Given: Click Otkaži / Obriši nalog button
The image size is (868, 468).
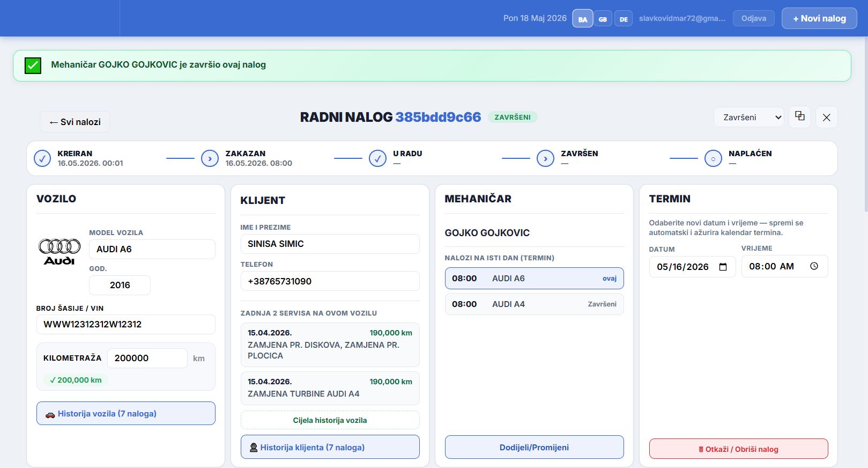Looking at the screenshot, I should click(x=739, y=449).
